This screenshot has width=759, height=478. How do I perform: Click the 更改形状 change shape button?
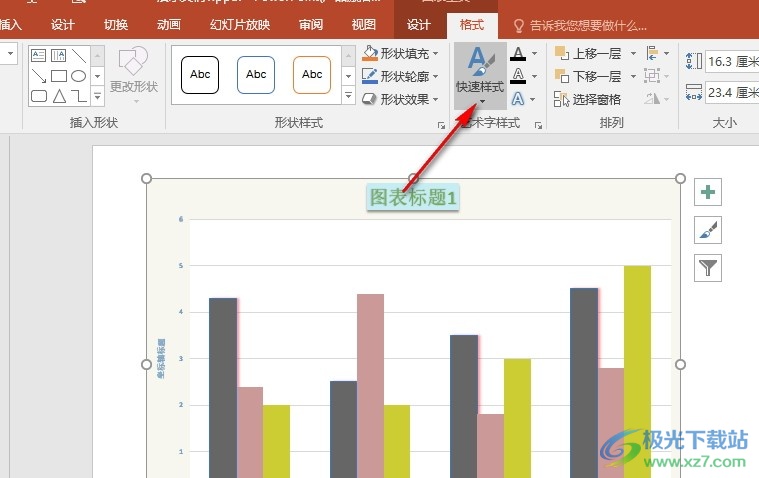[x=134, y=74]
